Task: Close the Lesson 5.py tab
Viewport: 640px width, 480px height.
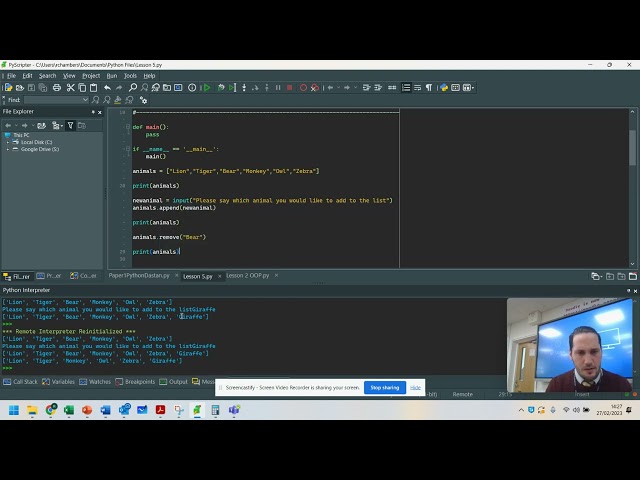Action: point(220,276)
